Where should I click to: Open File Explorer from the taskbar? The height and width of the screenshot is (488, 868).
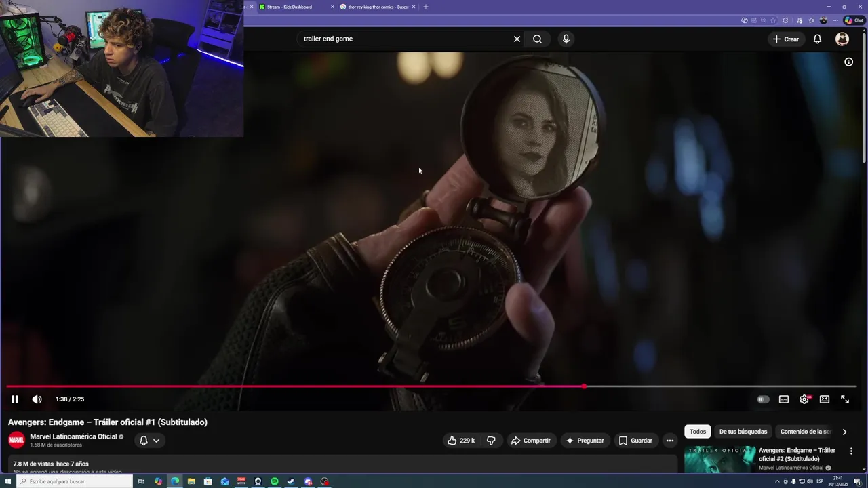click(x=191, y=481)
